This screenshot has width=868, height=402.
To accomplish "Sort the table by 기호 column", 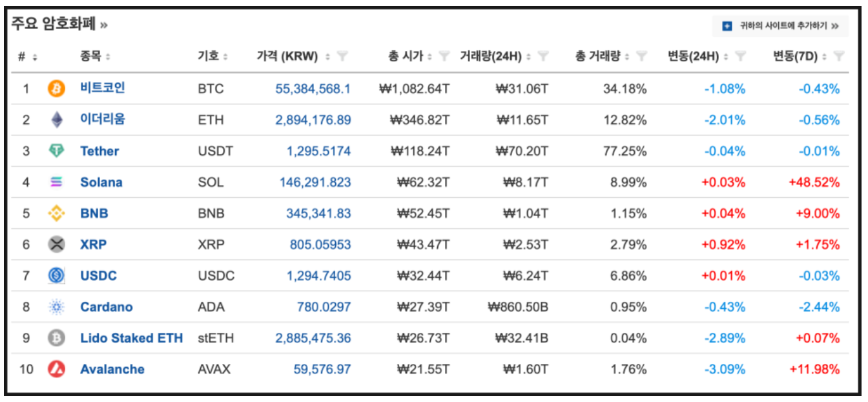I will pyautogui.click(x=225, y=57).
